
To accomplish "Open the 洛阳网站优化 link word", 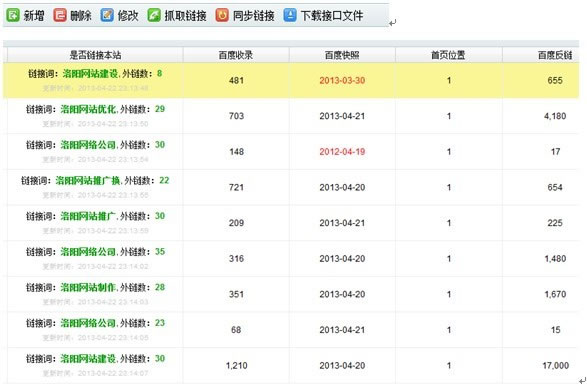I will coord(88,109).
